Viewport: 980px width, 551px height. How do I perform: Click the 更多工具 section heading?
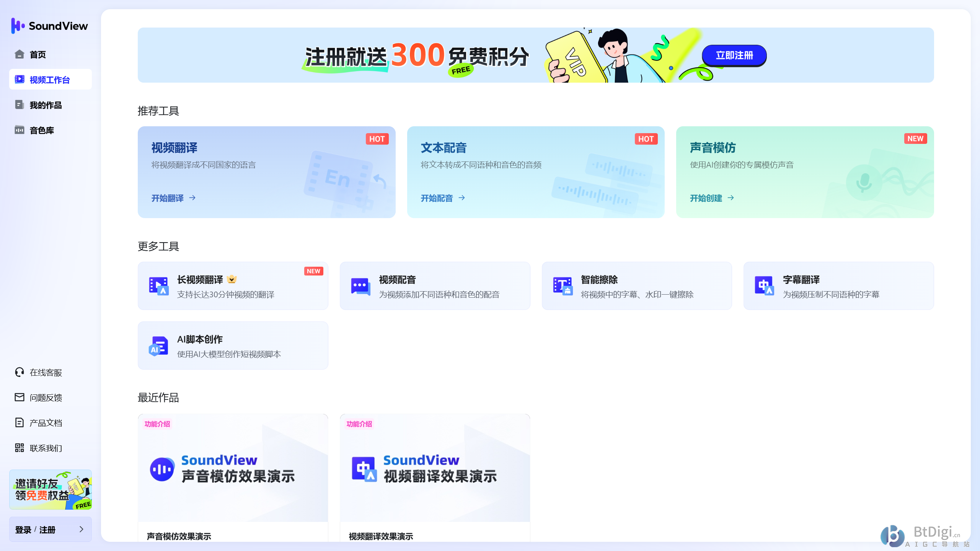(x=158, y=246)
